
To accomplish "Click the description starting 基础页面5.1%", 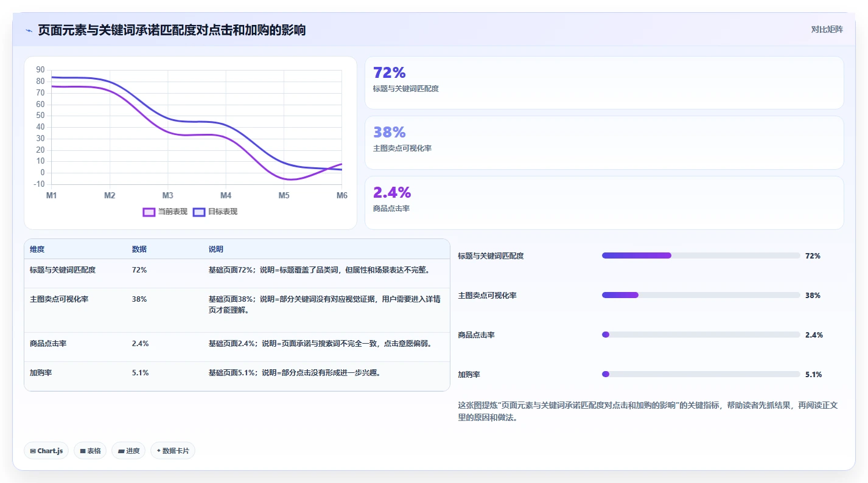I will point(296,372).
